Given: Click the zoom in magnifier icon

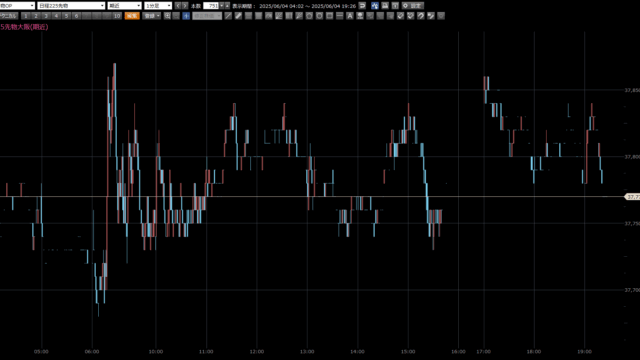Looking at the screenshot, I should pyautogui.click(x=167, y=16).
